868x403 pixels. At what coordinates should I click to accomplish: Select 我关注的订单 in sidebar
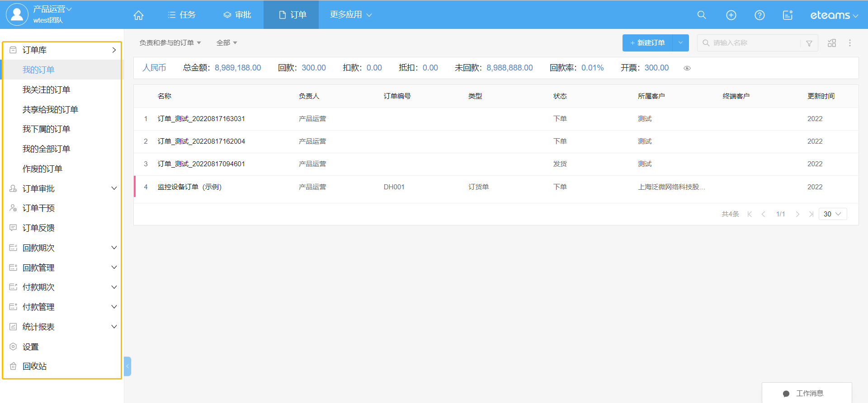pyautogui.click(x=47, y=90)
